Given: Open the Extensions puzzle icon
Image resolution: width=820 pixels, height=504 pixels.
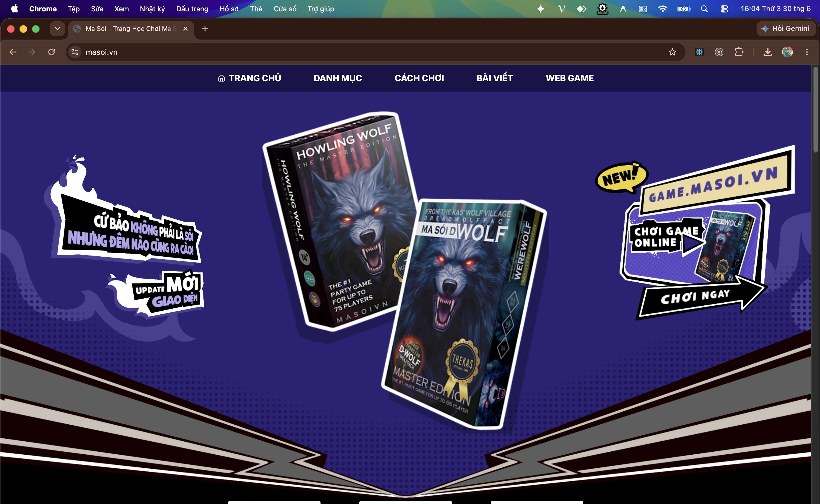Looking at the screenshot, I should click(739, 52).
